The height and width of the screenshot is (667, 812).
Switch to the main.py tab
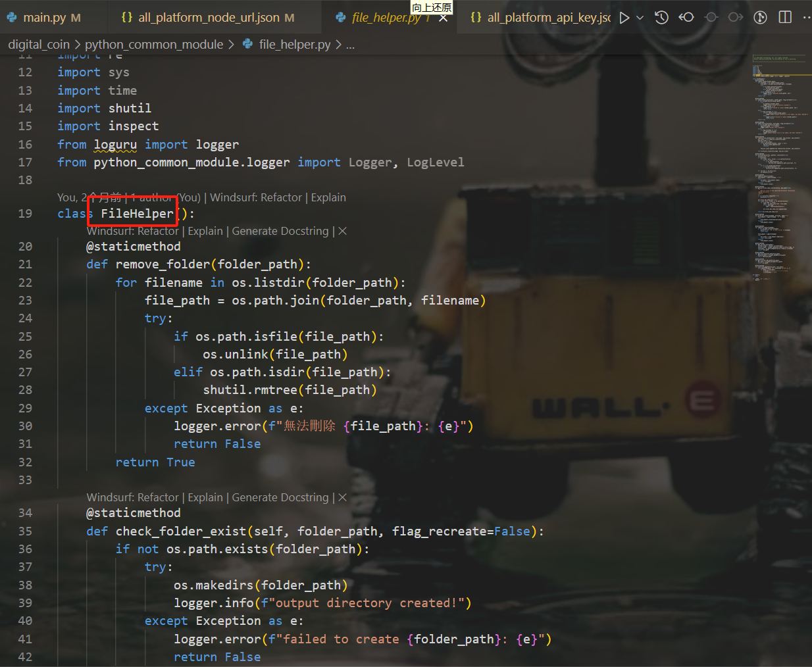[x=43, y=18]
